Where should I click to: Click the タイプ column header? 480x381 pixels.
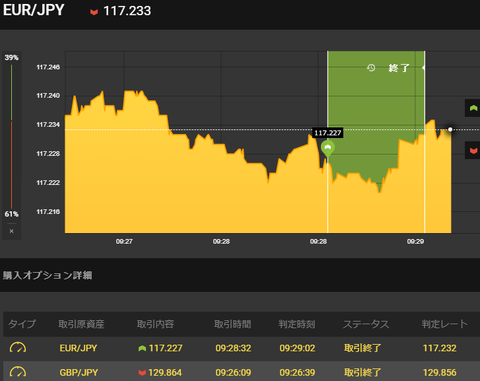point(22,324)
